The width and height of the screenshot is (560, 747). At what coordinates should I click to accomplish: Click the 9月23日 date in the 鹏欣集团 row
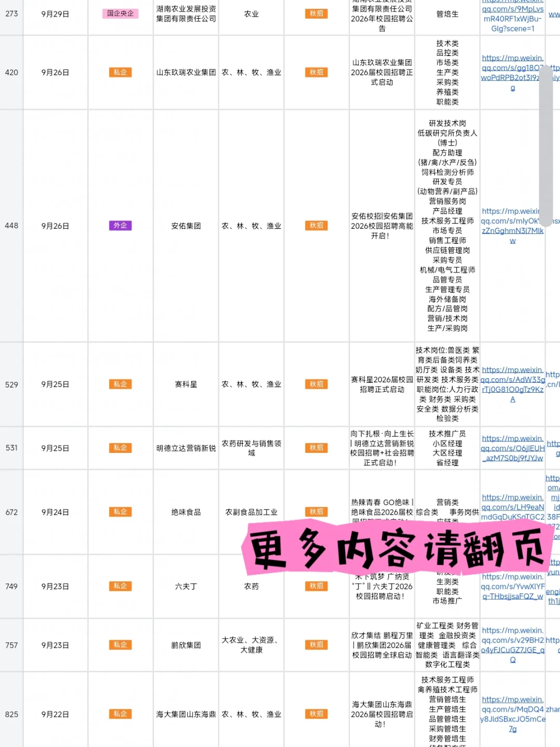(55, 645)
